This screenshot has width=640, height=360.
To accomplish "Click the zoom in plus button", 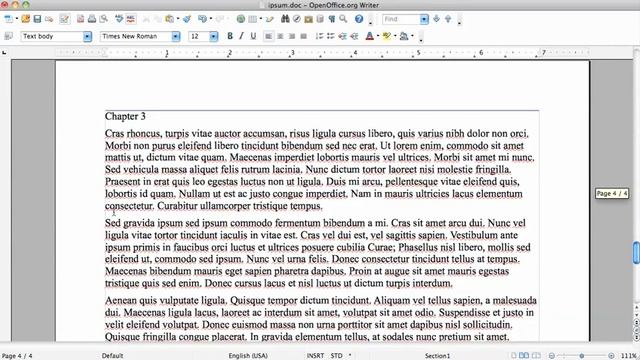I will point(611,356).
